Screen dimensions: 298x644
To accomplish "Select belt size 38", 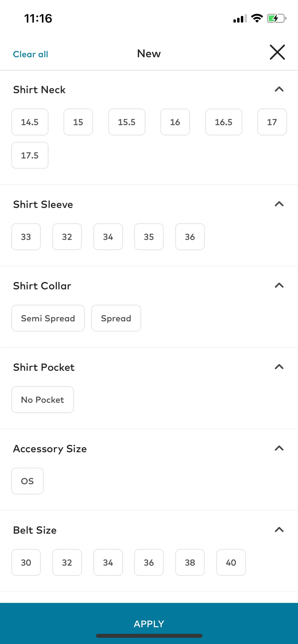I will tap(190, 563).
